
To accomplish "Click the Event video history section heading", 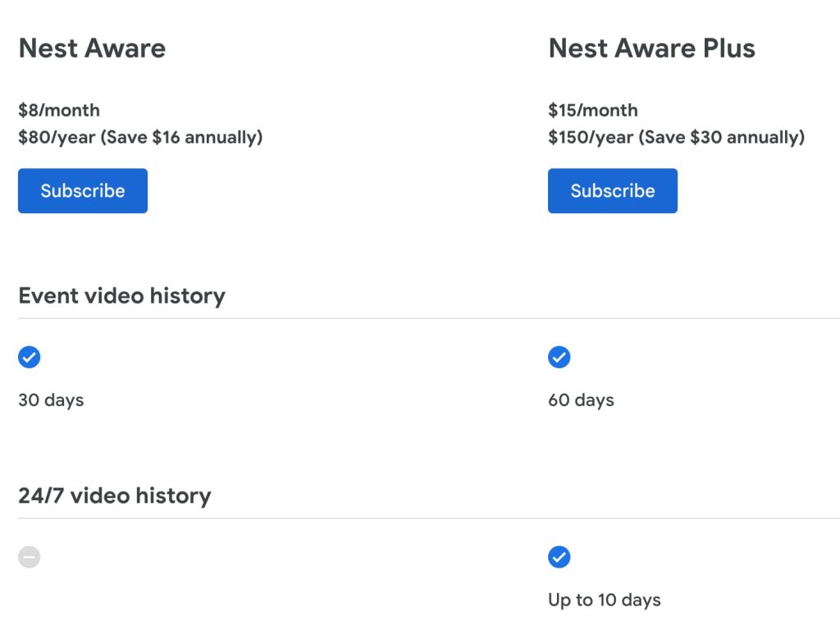I will coord(121,296).
